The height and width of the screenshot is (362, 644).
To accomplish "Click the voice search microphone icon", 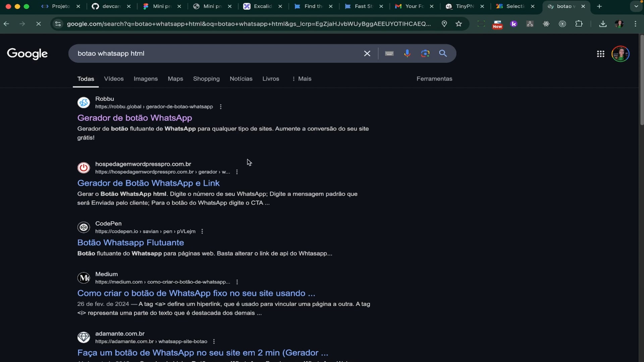I will [407, 54].
